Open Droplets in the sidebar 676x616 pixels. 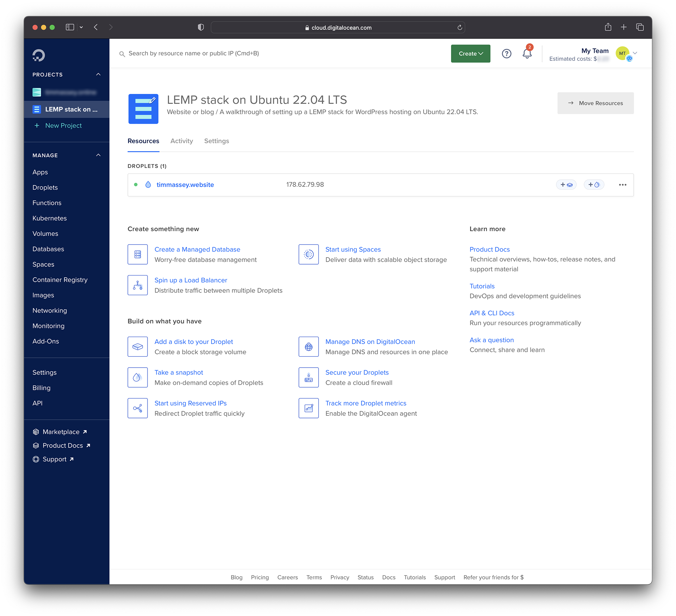pos(45,188)
